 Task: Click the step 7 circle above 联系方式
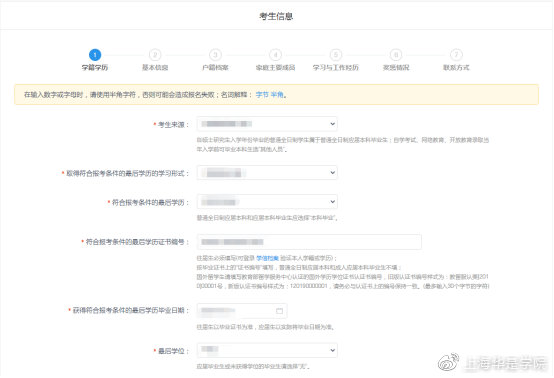(456, 55)
